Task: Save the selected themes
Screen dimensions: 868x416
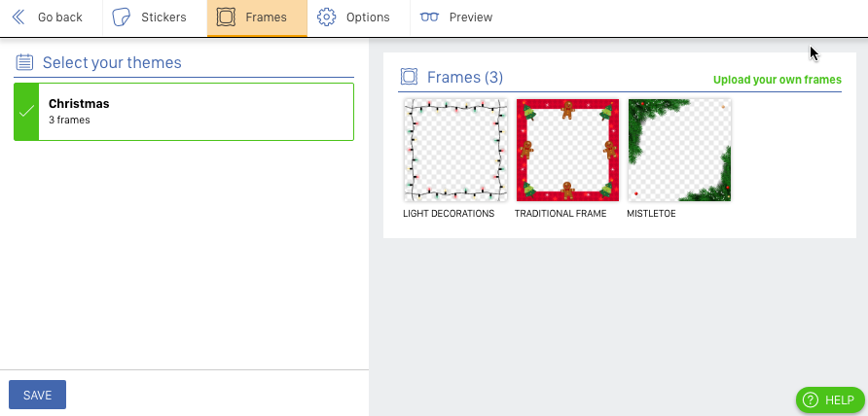Action: (38, 395)
